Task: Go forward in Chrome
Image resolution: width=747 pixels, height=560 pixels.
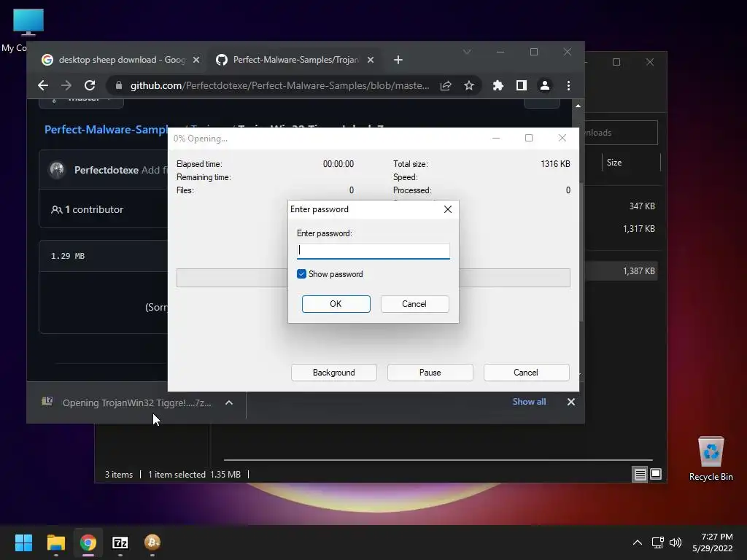Action: (x=66, y=85)
